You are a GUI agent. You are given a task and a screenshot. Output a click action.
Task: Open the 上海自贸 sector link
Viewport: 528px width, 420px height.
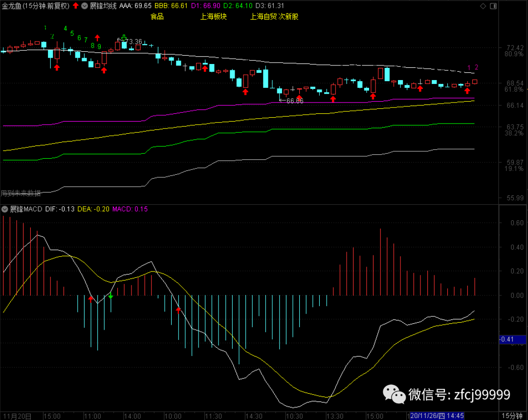point(264,17)
